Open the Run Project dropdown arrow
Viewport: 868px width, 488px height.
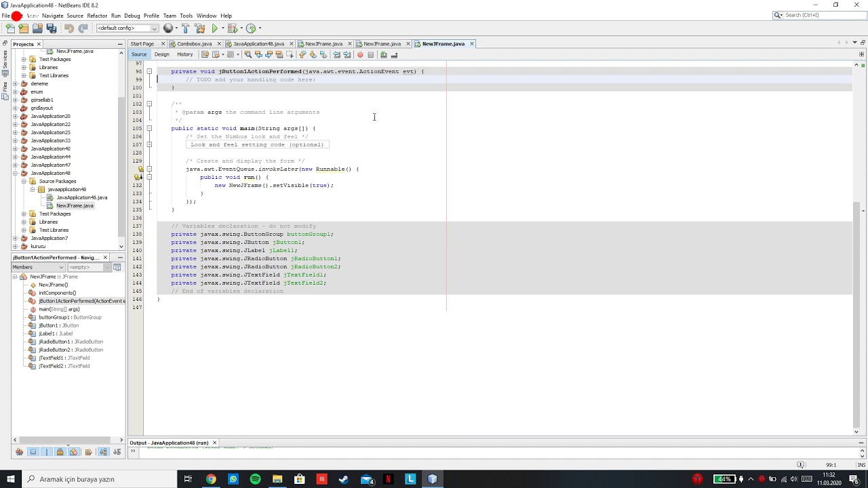pyautogui.click(x=222, y=28)
